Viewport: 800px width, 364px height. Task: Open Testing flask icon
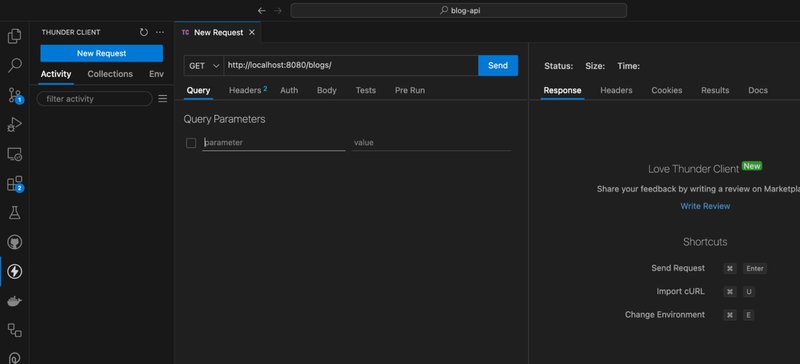14,213
